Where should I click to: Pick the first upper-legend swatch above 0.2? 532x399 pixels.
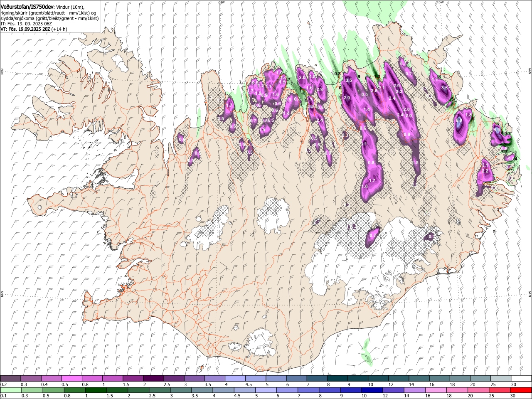coord(10,378)
